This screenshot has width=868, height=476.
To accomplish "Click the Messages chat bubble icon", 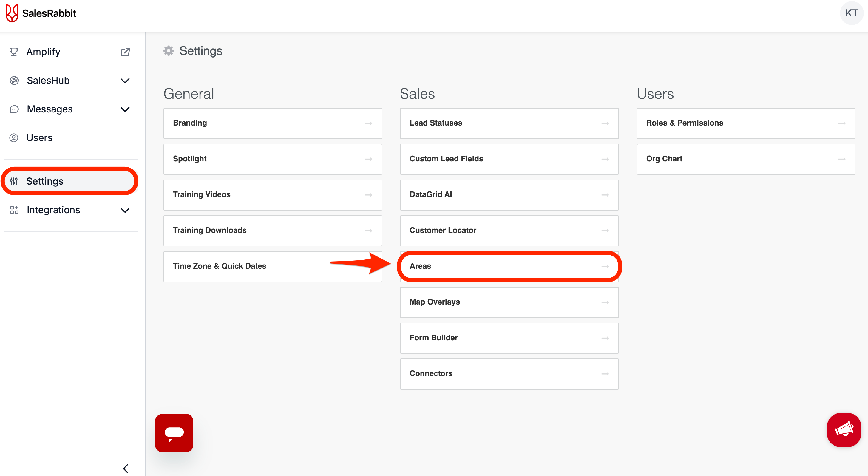I will 14,109.
